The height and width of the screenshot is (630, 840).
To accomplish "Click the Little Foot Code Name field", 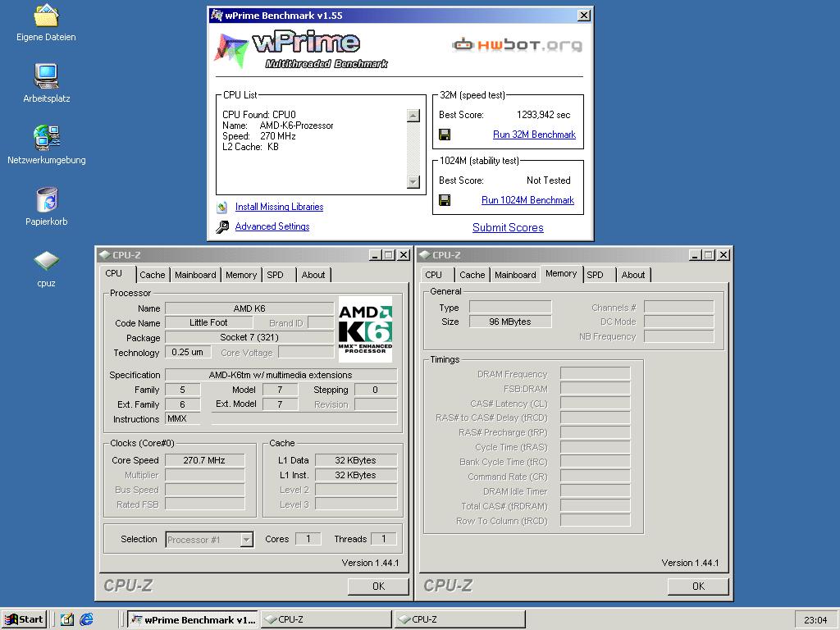I will click(x=209, y=322).
